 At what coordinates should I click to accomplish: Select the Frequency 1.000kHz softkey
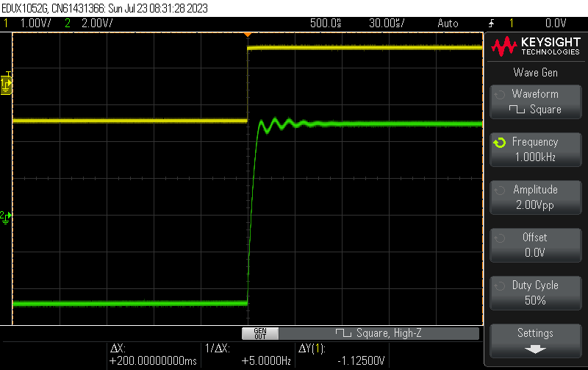[x=535, y=149]
